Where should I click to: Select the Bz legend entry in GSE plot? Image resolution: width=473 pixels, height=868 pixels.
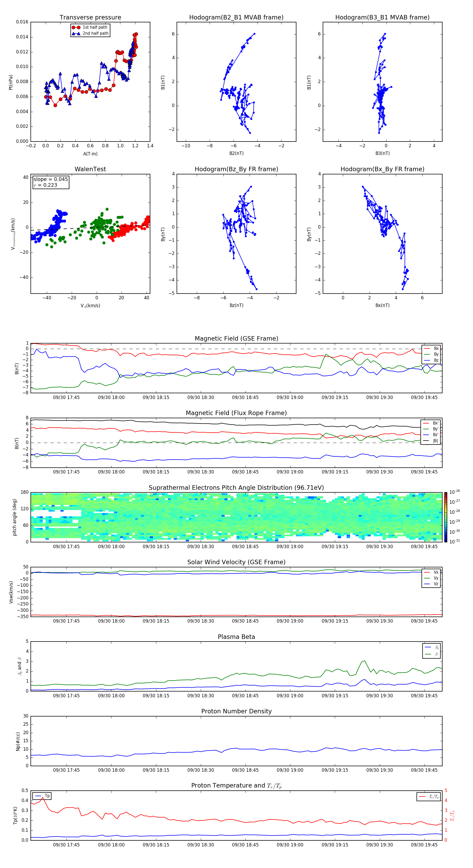[431, 360]
